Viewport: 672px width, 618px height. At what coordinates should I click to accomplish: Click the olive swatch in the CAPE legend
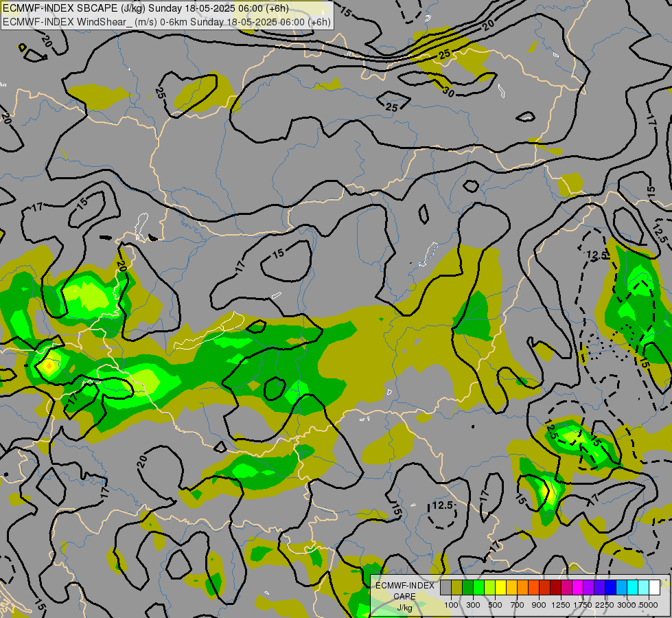(457, 587)
